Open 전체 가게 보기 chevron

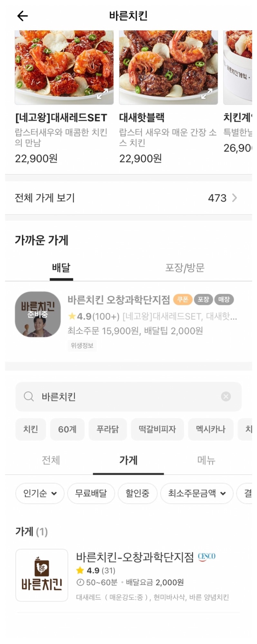[234, 198]
